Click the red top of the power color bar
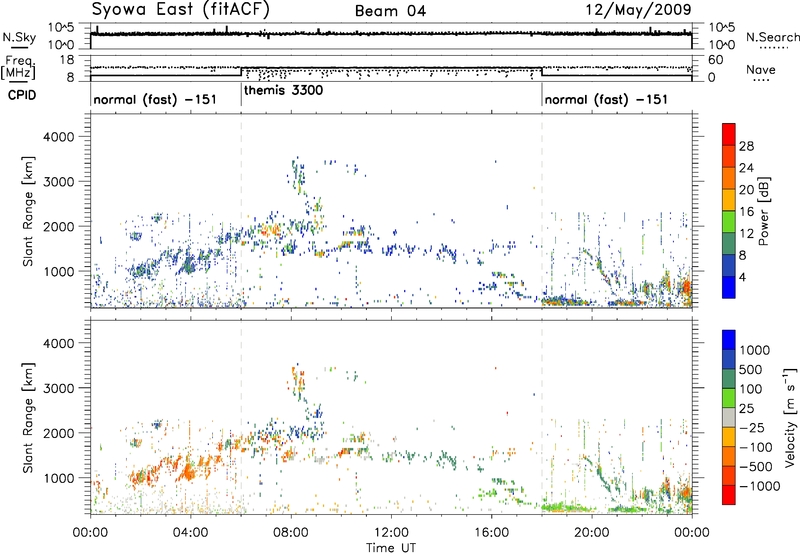800x554 pixels. 729,134
